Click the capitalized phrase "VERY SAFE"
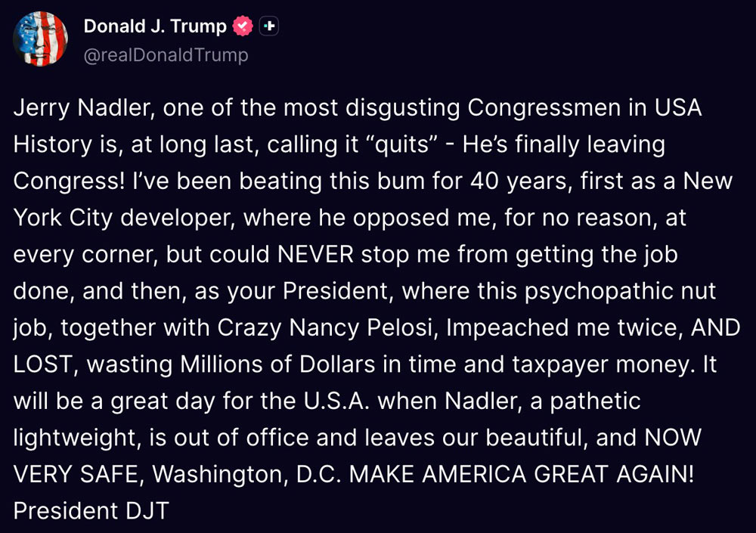Image resolution: width=756 pixels, height=533 pixels. click(78, 474)
